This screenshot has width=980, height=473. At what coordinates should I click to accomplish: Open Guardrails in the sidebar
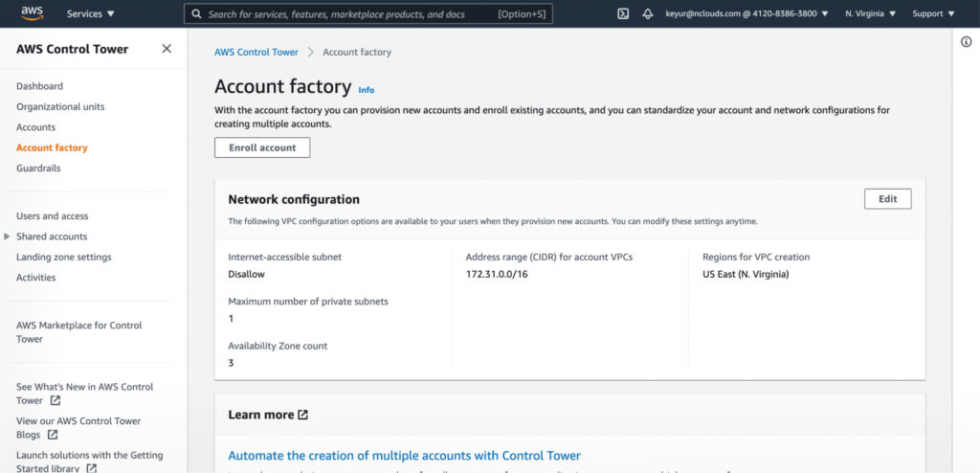pos(38,169)
